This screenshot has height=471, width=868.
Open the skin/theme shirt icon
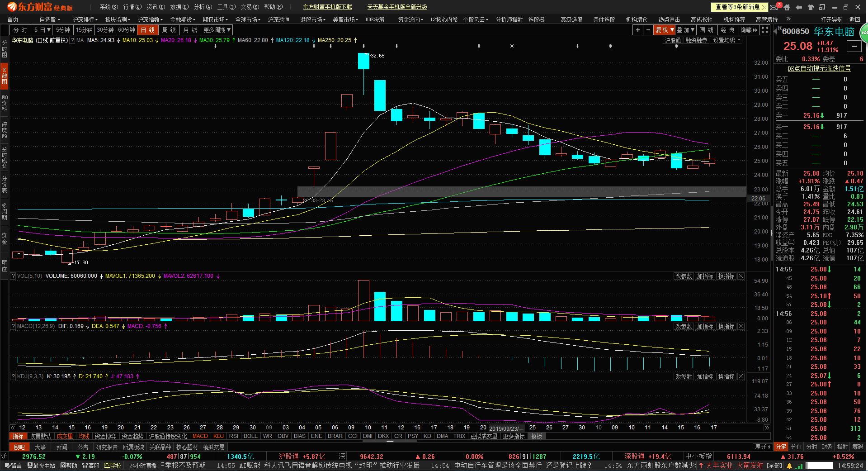[x=811, y=7]
